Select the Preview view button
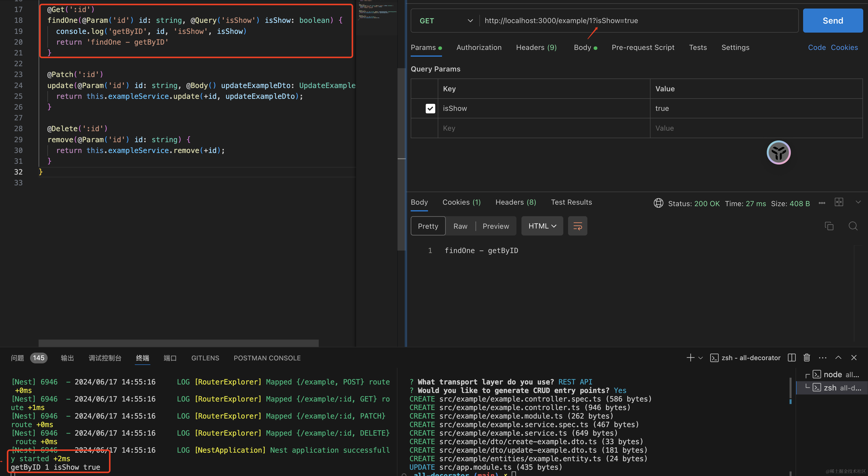The image size is (868, 476). 495,226
